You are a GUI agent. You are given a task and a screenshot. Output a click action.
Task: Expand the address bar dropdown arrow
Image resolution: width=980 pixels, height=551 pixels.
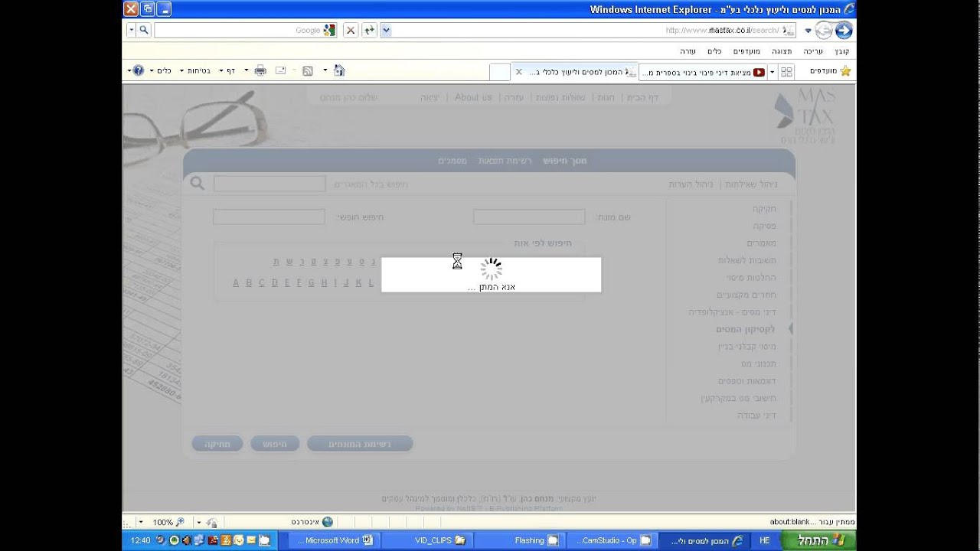[386, 30]
